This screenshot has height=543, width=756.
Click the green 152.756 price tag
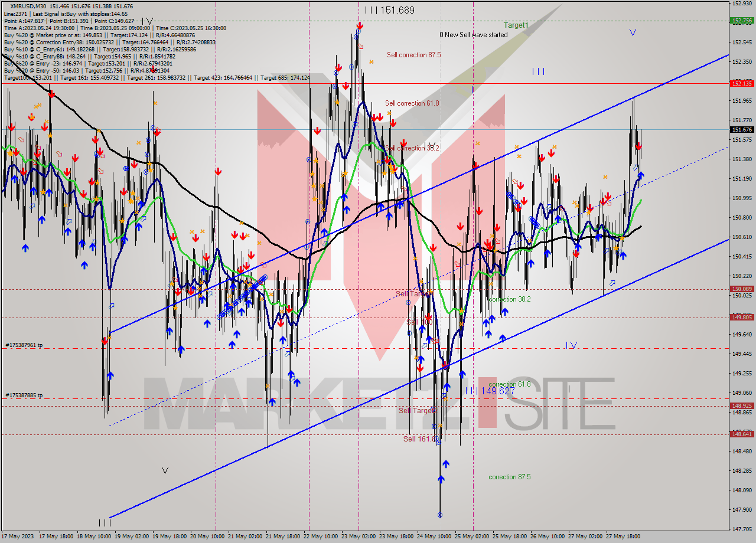[742, 20]
